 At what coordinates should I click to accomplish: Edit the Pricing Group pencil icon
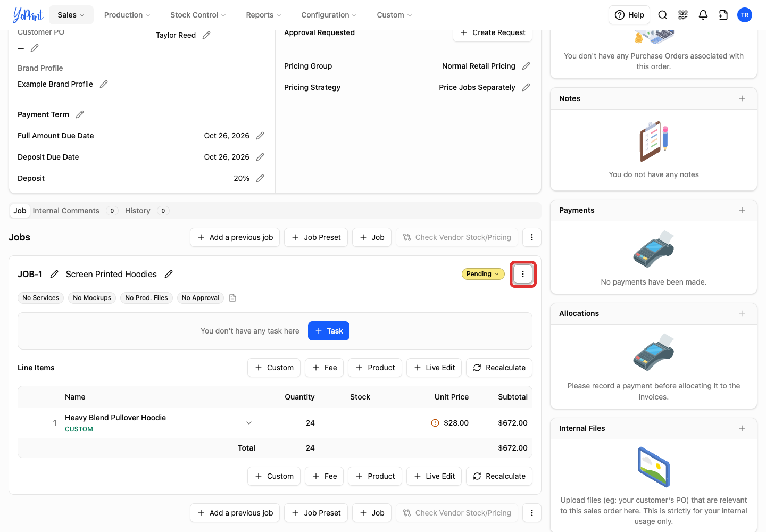click(x=526, y=66)
